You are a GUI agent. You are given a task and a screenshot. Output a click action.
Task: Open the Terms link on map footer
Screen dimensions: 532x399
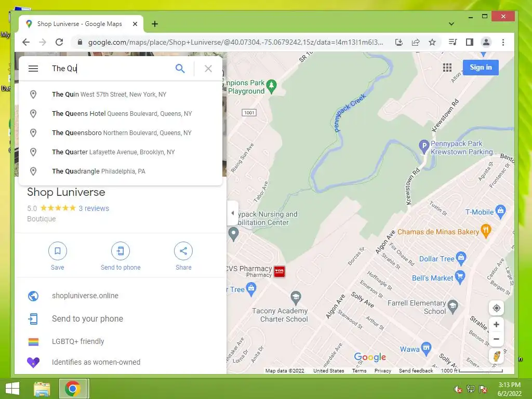[x=359, y=370]
